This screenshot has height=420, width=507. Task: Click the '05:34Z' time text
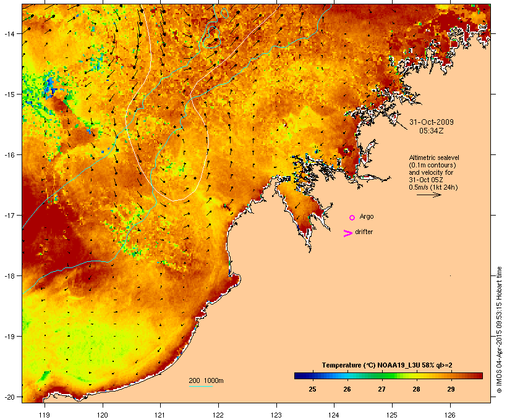click(432, 131)
